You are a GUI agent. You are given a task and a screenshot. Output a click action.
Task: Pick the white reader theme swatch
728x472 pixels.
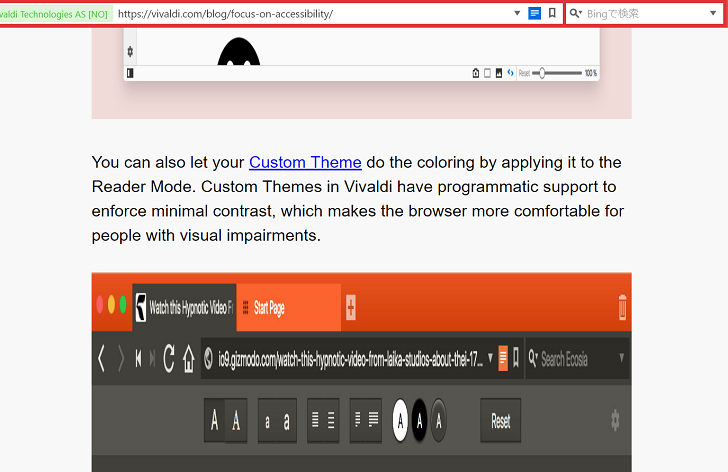tap(400, 420)
